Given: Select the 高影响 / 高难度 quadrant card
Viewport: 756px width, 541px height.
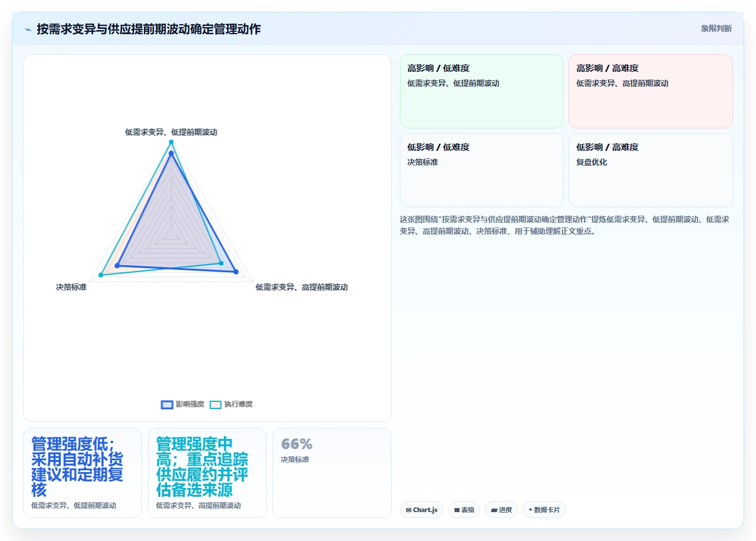Looking at the screenshot, I should pos(650,91).
